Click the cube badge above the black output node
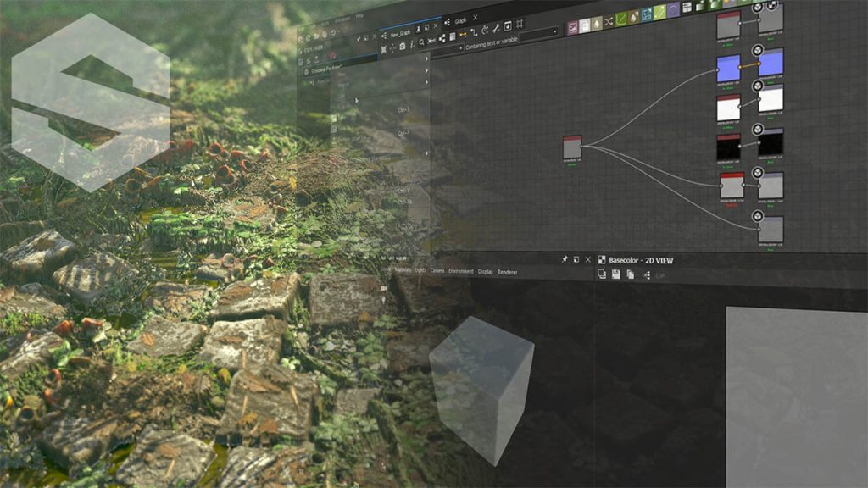Screen dimensions: 868x488 757,130
